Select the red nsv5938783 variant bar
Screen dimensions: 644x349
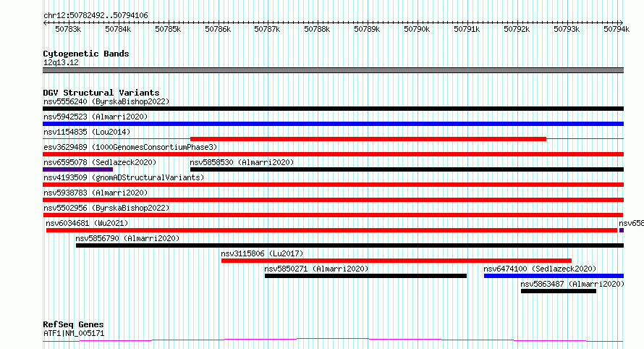(333, 200)
